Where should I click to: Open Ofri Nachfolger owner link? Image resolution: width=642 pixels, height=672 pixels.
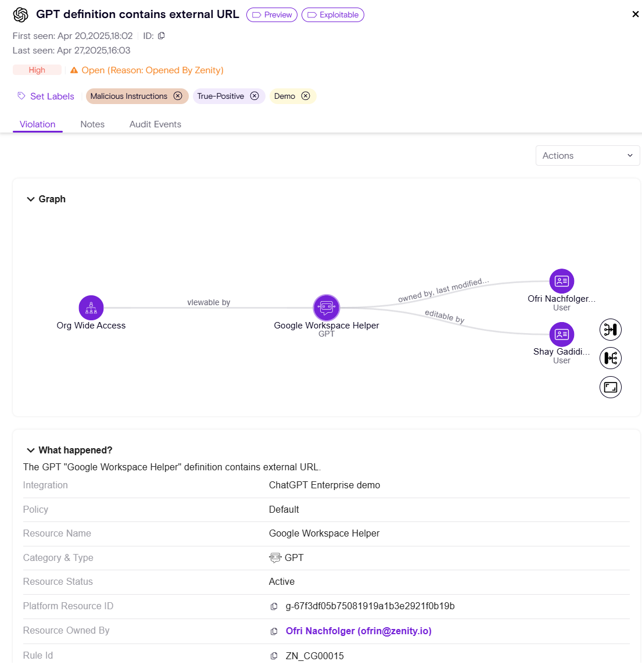pyautogui.click(x=358, y=631)
